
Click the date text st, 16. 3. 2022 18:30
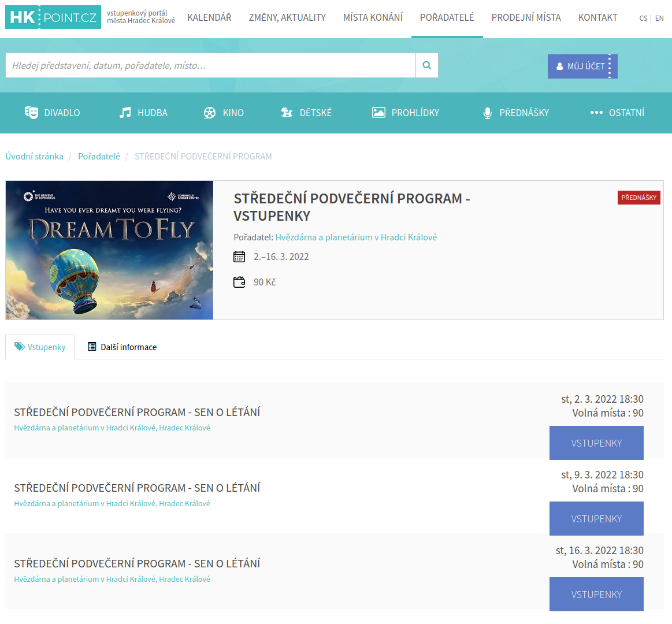tap(600, 550)
